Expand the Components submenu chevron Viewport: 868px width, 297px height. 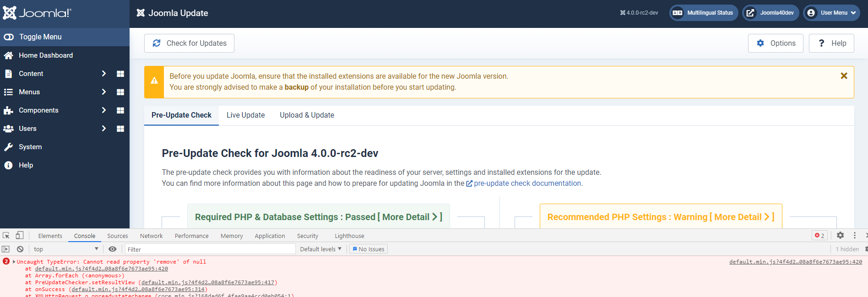(104, 110)
